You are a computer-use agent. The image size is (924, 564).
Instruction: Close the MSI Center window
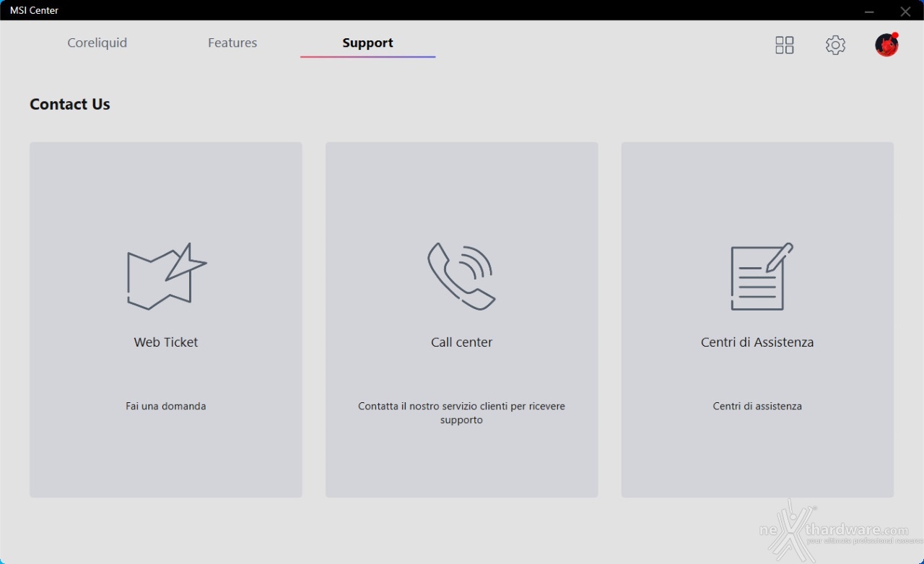click(x=905, y=11)
